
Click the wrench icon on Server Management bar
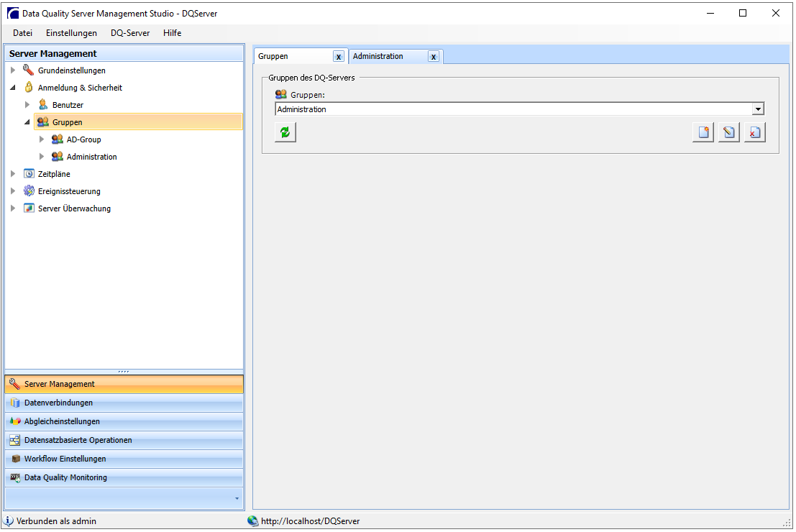tap(14, 384)
